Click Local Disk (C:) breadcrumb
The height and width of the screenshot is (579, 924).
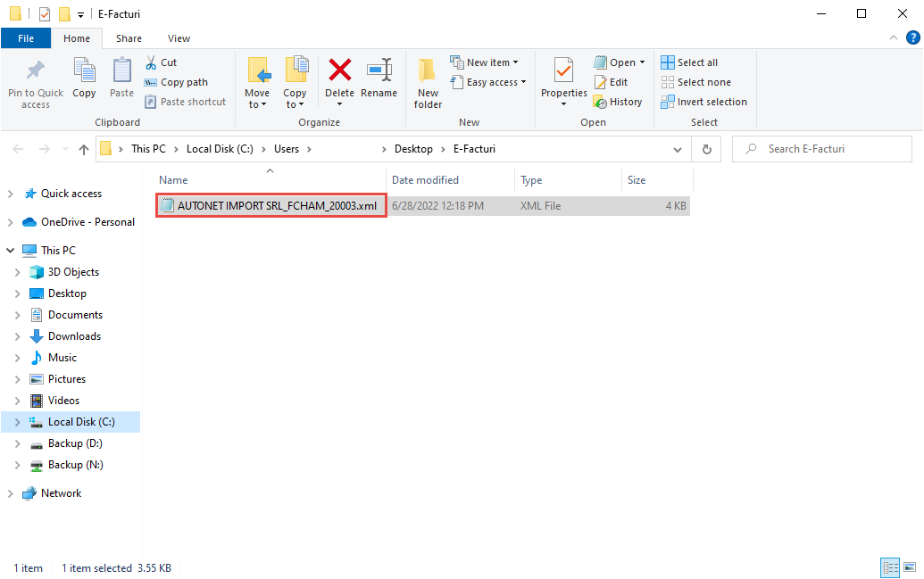coord(220,149)
